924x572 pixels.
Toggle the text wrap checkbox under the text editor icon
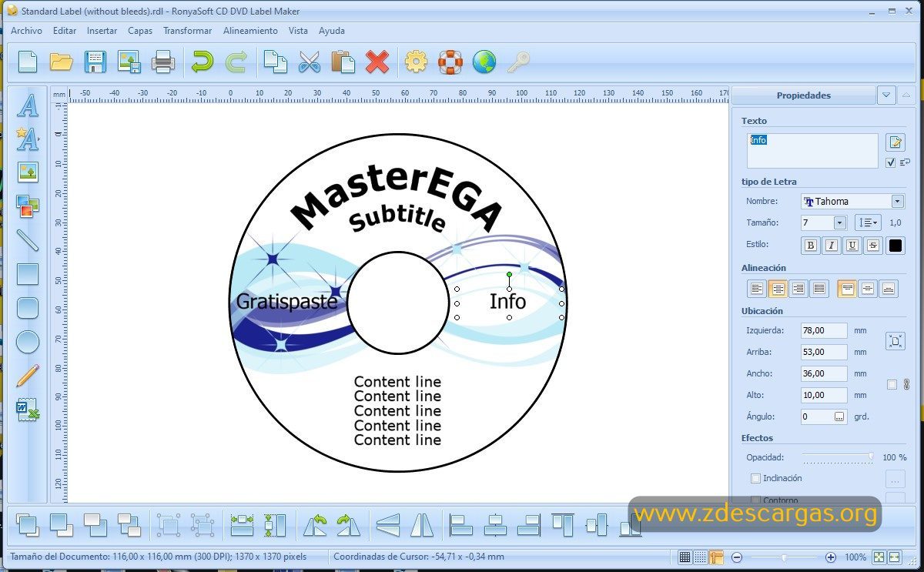[891, 162]
